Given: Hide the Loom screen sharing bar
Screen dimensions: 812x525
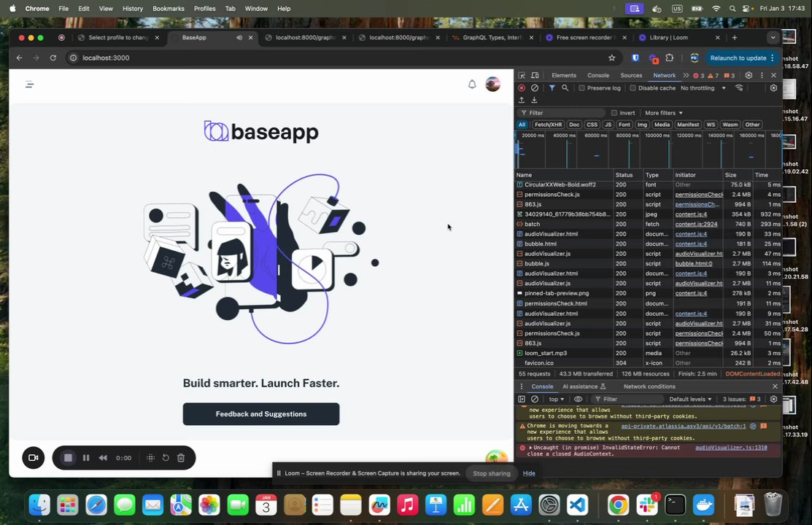Looking at the screenshot, I should pyautogui.click(x=529, y=473).
